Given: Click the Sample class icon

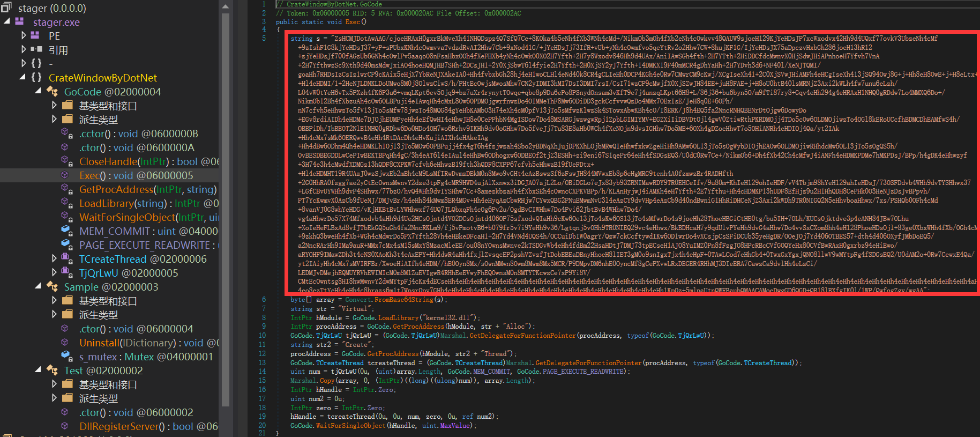Looking at the screenshot, I should (x=52, y=286).
